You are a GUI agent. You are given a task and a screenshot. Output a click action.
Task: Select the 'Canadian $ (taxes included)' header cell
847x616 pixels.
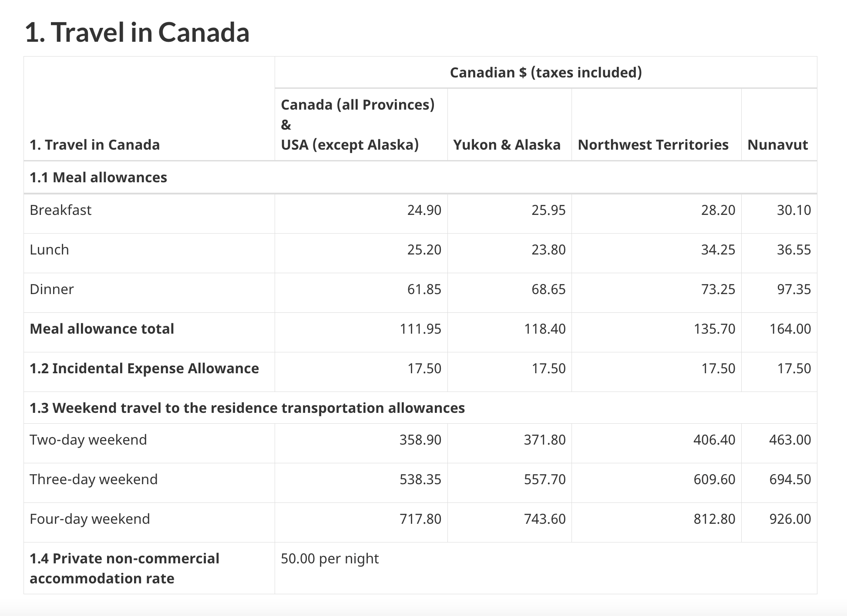tap(546, 72)
